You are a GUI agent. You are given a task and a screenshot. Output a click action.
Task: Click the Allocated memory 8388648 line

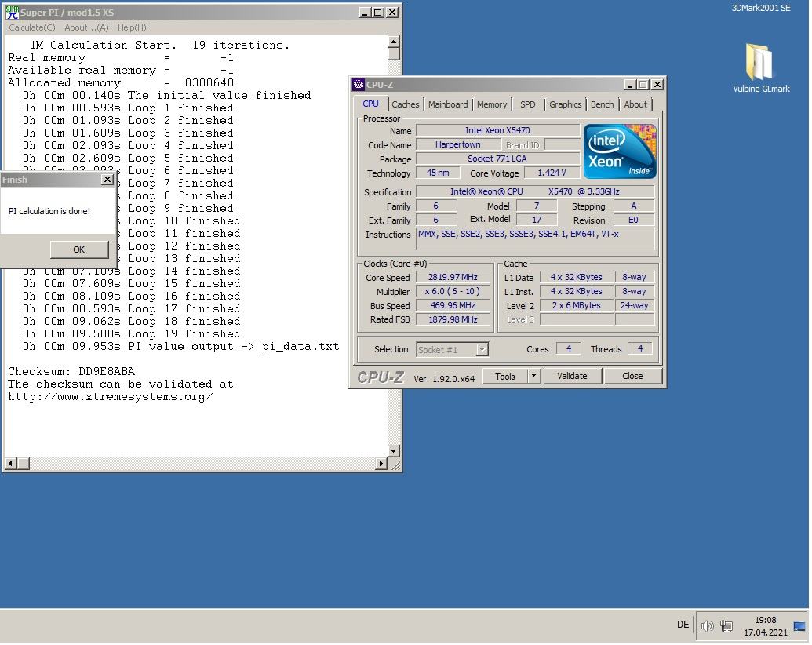121,83
